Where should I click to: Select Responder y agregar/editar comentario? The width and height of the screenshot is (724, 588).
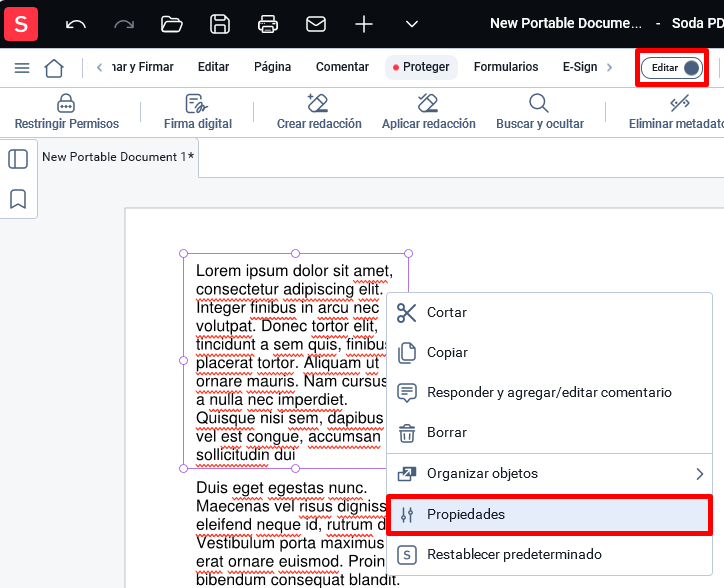(549, 393)
